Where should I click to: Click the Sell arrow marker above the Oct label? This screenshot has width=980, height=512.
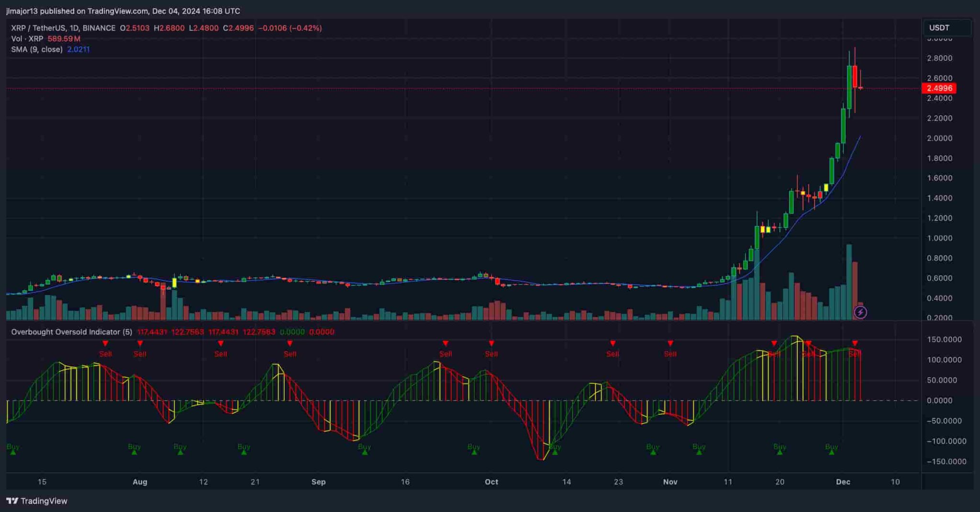tap(491, 343)
